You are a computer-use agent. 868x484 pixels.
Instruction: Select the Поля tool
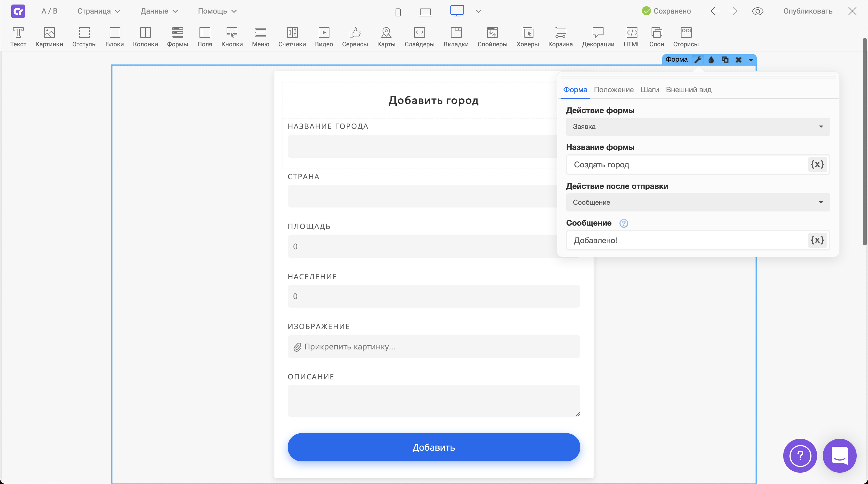click(x=205, y=37)
